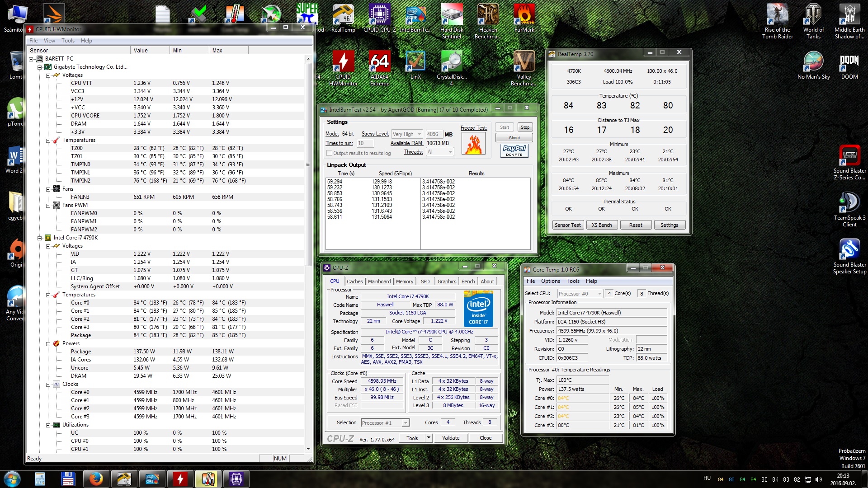
Task: Click the volume icon in system tray
Action: [819, 479]
